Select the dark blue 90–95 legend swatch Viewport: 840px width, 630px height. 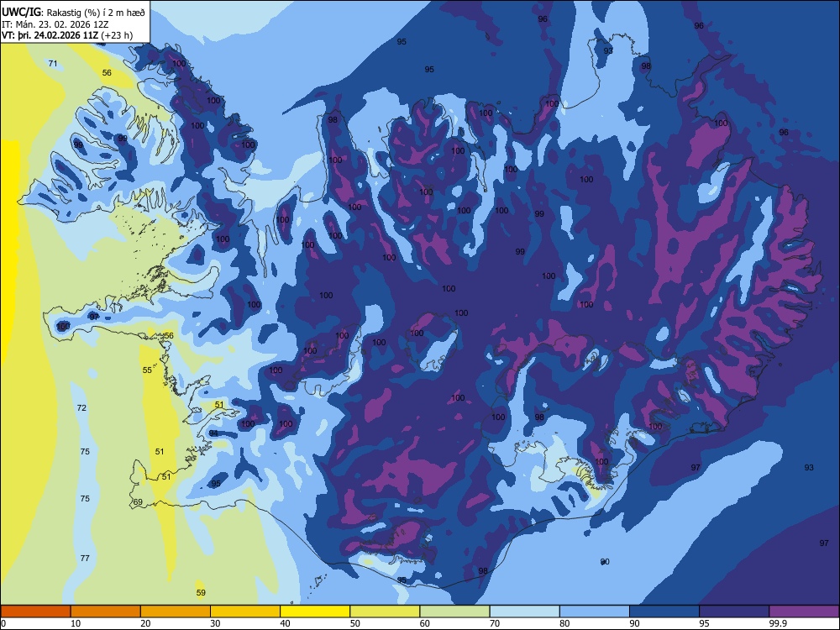[x=664, y=612]
